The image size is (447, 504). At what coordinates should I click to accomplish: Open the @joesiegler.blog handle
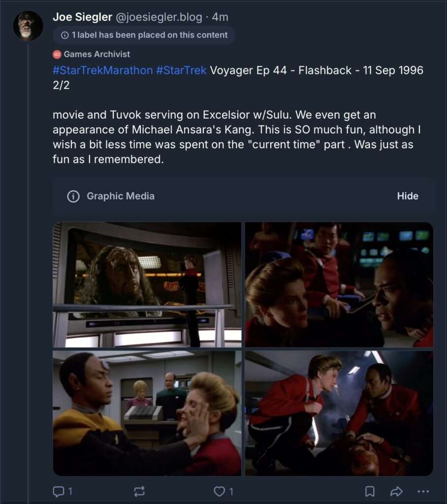[x=159, y=17]
